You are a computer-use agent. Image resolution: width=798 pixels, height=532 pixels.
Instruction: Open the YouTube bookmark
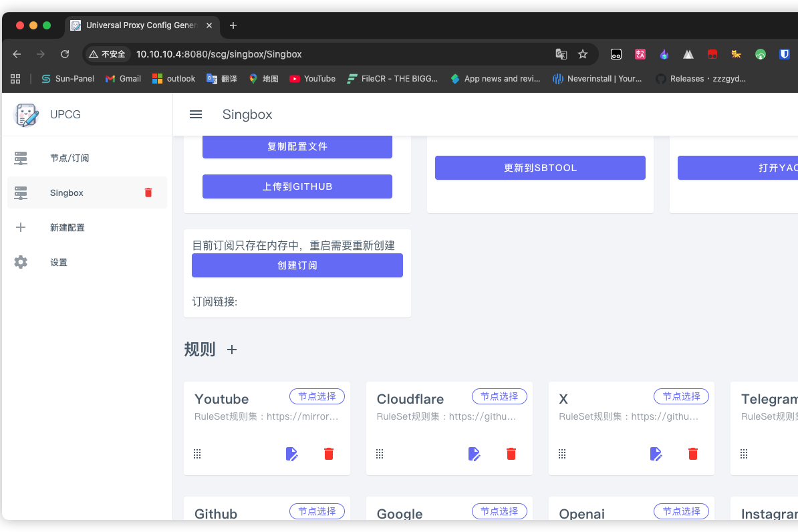pyautogui.click(x=312, y=79)
